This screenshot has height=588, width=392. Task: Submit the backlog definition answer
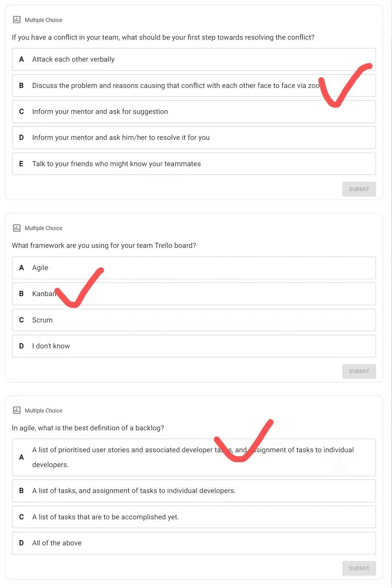click(359, 568)
